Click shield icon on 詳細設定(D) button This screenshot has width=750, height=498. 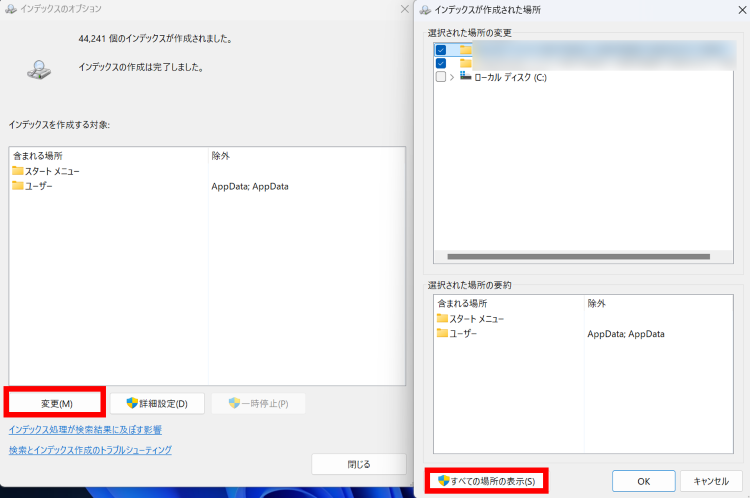point(132,403)
